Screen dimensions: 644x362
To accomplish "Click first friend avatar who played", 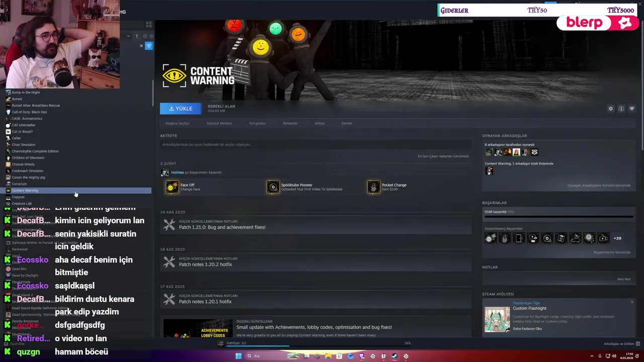I will pyautogui.click(x=489, y=152).
